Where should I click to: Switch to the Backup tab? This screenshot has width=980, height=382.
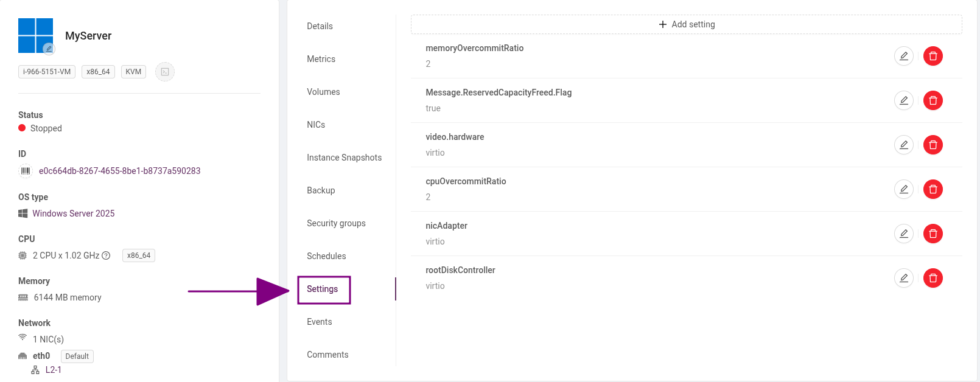click(x=321, y=190)
